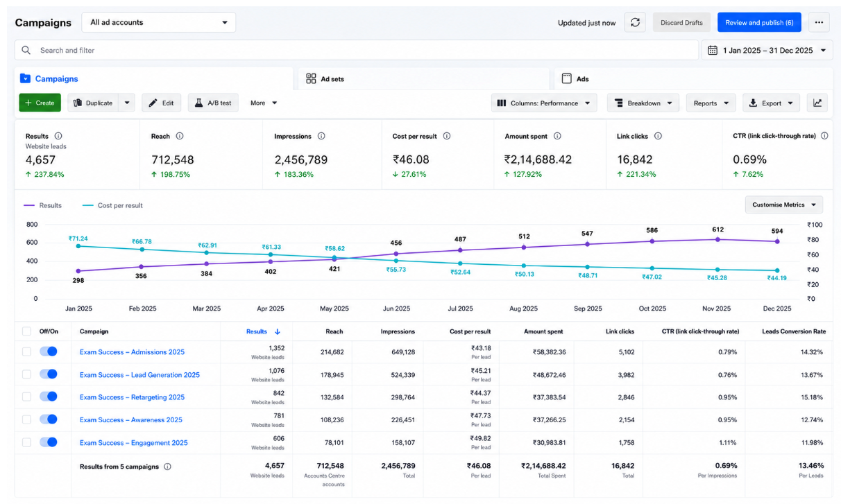The image size is (841, 504).
Task: Turn off the Lead Generation 2025 switch
Action: (x=49, y=374)
